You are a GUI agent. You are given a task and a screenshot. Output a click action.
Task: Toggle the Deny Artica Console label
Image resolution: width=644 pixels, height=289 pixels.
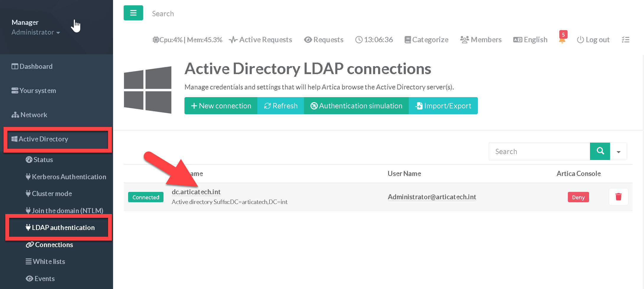pos(578,197)
